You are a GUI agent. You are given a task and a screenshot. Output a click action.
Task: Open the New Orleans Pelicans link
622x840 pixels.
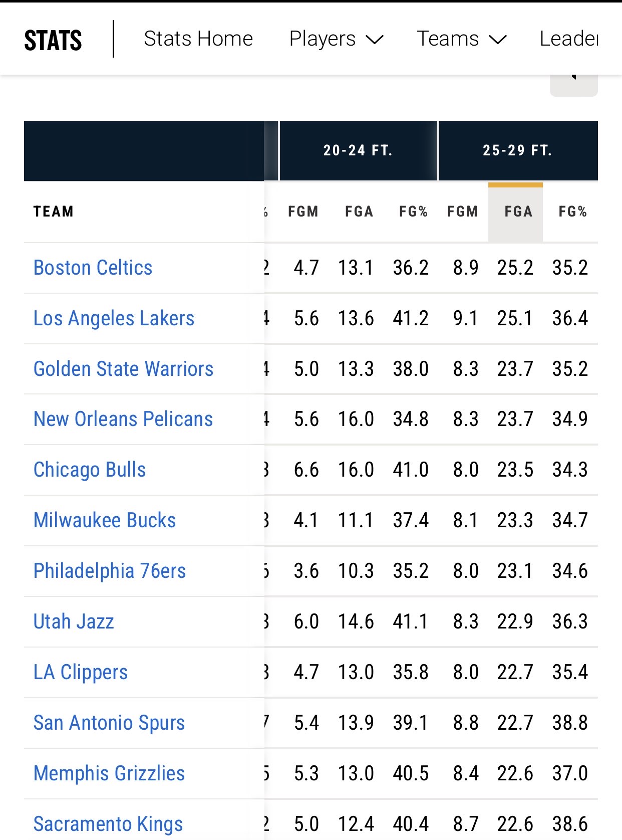tap(123, 419)
